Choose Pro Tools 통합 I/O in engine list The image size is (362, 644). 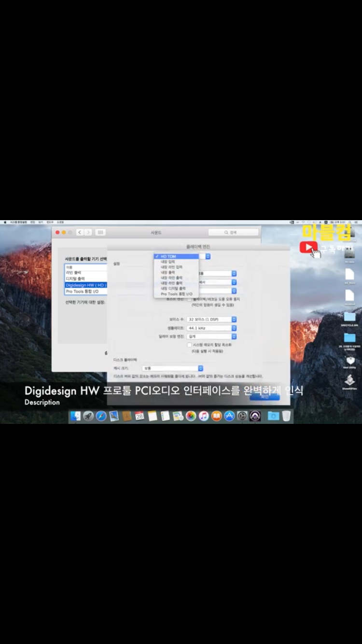[176, 294]
